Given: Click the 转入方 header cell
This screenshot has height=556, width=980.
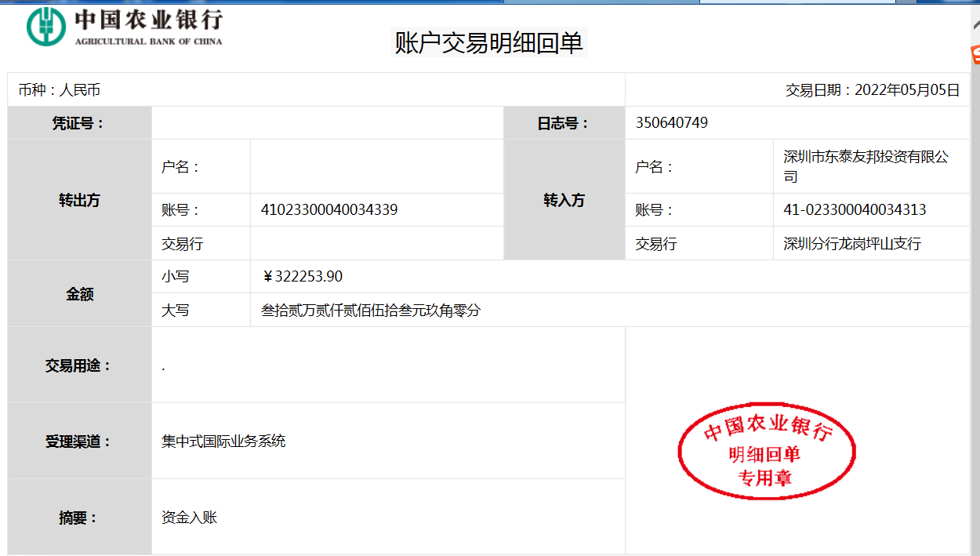Looking at the screenshot, I should pos(564,200).
